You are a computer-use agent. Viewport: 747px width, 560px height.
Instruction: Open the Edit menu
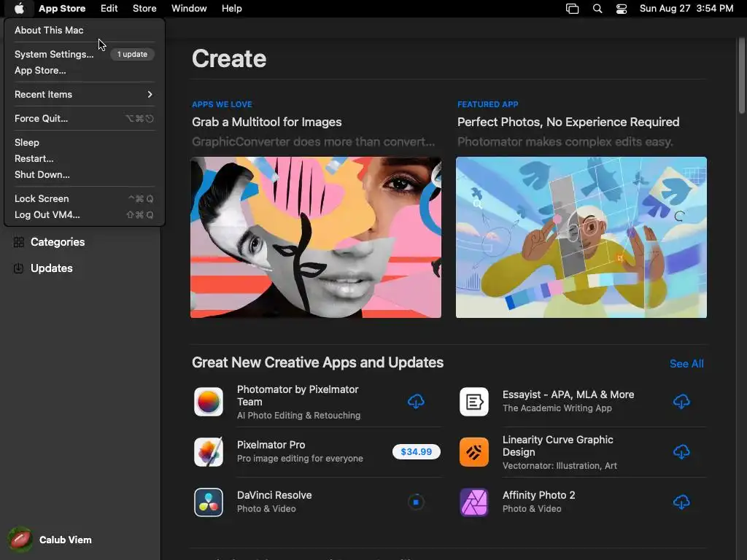pyautogui.click(x=109, y=8)
